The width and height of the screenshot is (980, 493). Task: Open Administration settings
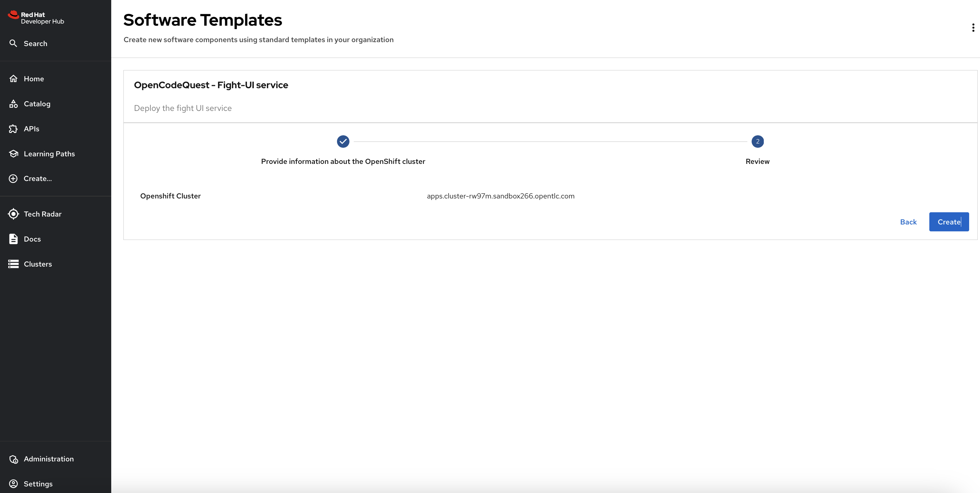tap(48, 458)
